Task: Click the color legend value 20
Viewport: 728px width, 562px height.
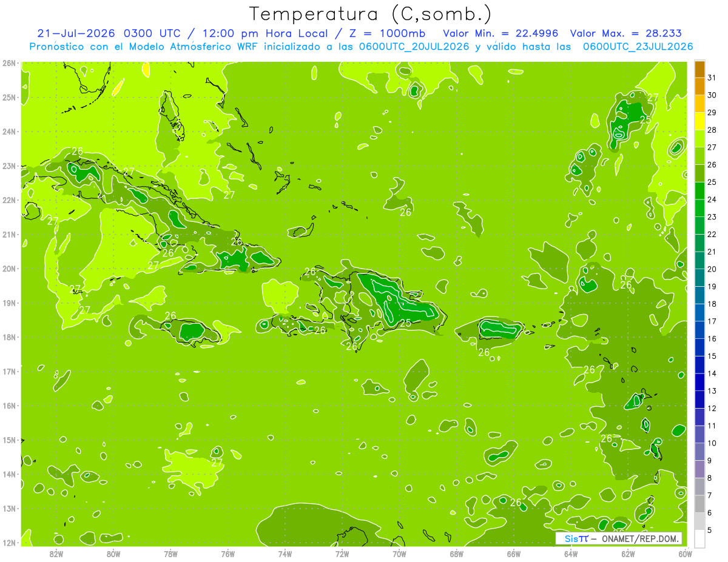Action: pyautogui.click(x=712, y=269)
